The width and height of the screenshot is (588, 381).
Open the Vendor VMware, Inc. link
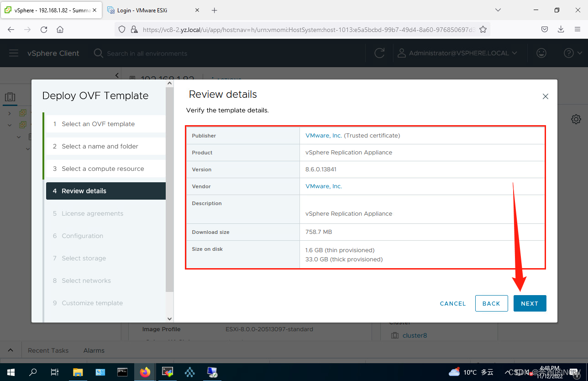click(324, 186)
